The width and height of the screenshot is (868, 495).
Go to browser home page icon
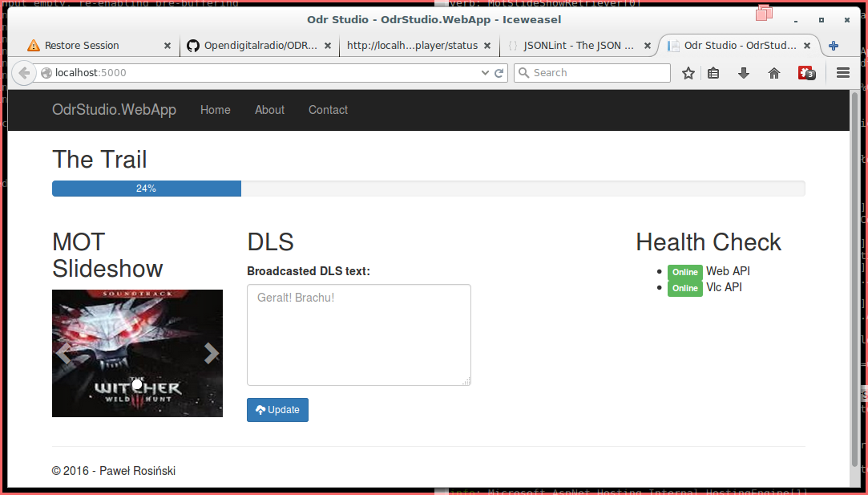[774, 73]
